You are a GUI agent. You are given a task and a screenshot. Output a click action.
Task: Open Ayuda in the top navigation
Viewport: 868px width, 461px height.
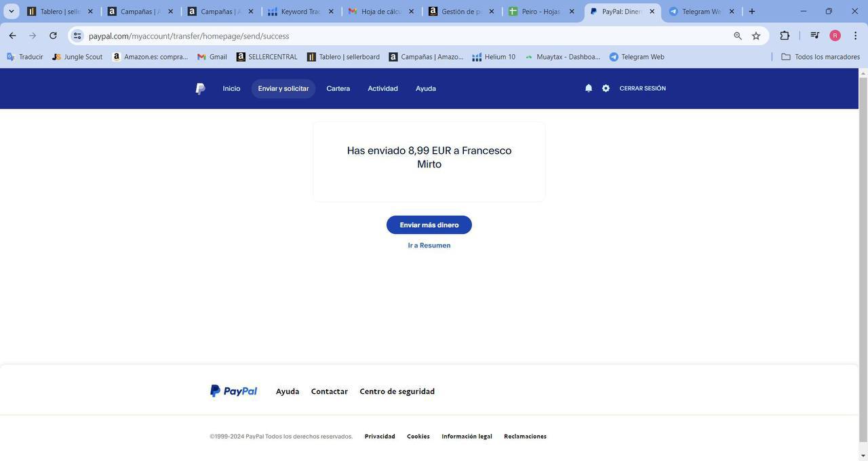426,89
